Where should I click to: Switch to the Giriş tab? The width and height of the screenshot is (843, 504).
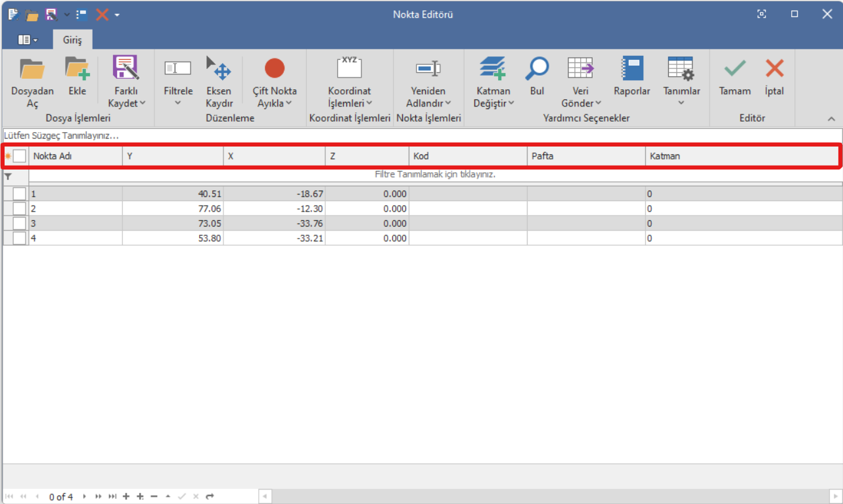point(72,39)
